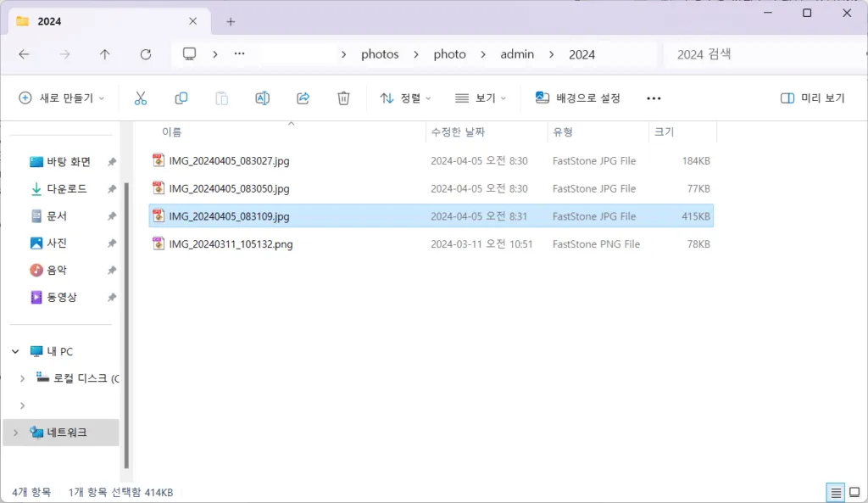
Task: Click the paste icon in the toolbar
Action: pos(221,98)
